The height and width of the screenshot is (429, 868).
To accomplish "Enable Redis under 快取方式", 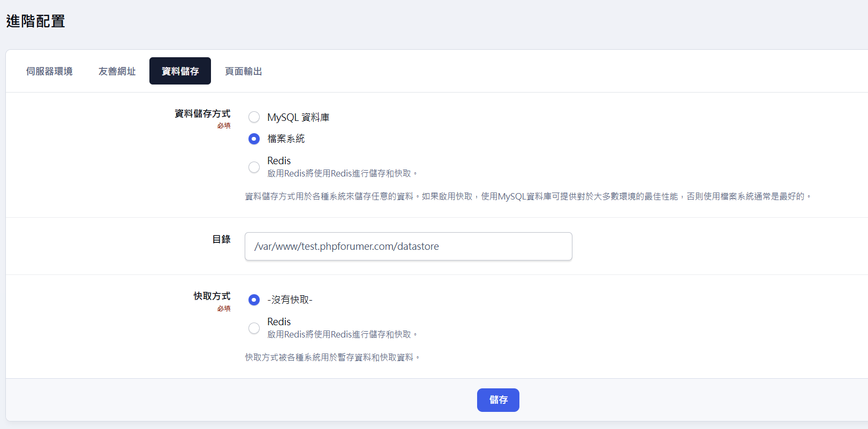I will [254, 328].
